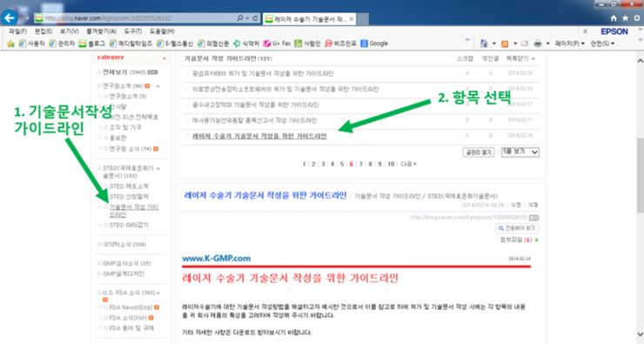Click the search magnifier in address bar
This screenshot has height=344, width=644.
pyautogui.click(x=240, y=18)
